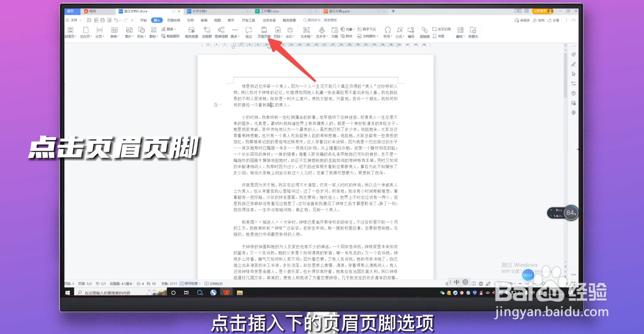
Task: Click the undo arrow icon
Action: point(116,20)
